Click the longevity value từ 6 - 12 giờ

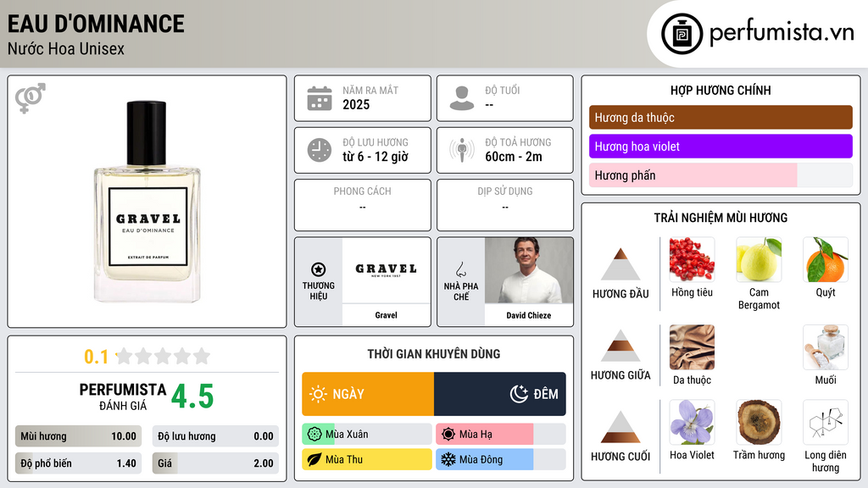375,157
